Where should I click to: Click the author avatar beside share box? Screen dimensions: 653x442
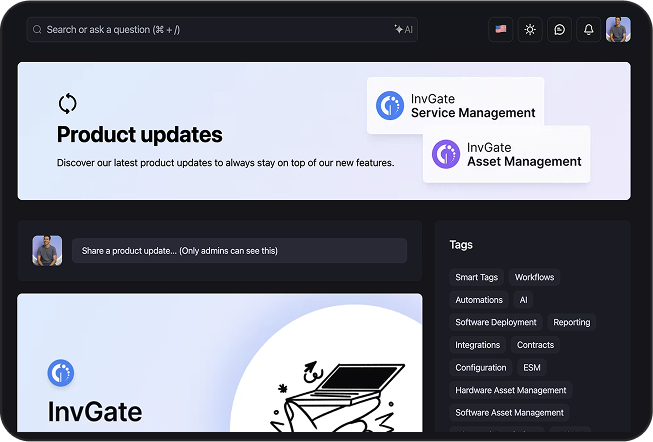pos(47,250)
